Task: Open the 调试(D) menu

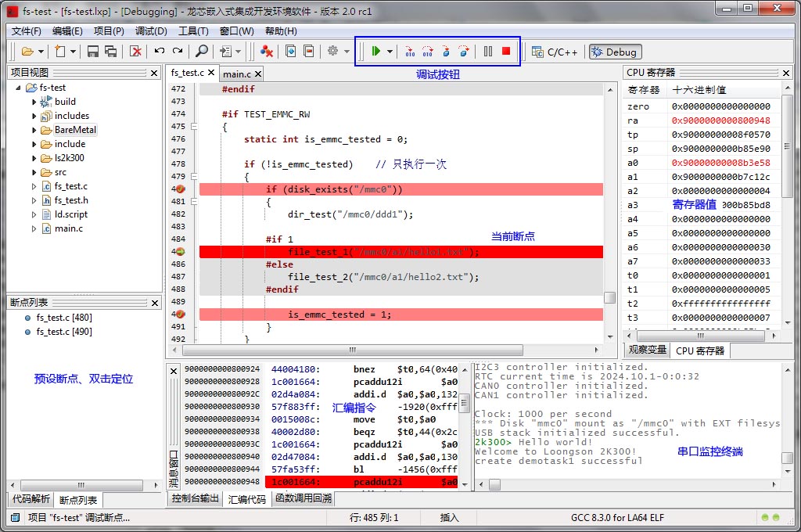Action: point(151,31)
